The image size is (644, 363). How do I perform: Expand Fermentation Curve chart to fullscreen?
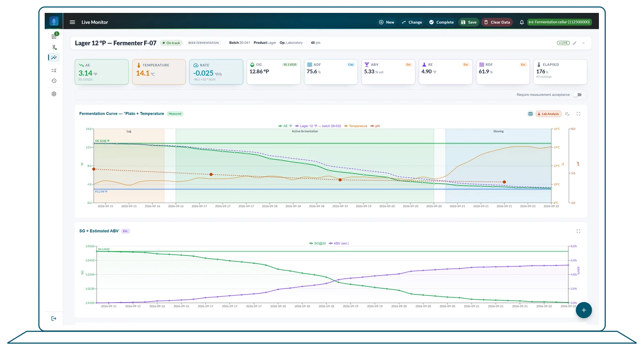pyautogui.click(x=578, y=114)
